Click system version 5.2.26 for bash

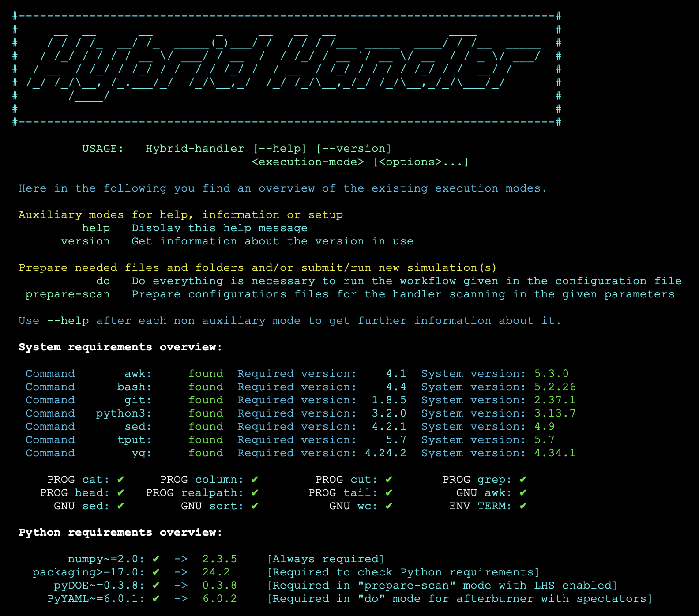555,387
